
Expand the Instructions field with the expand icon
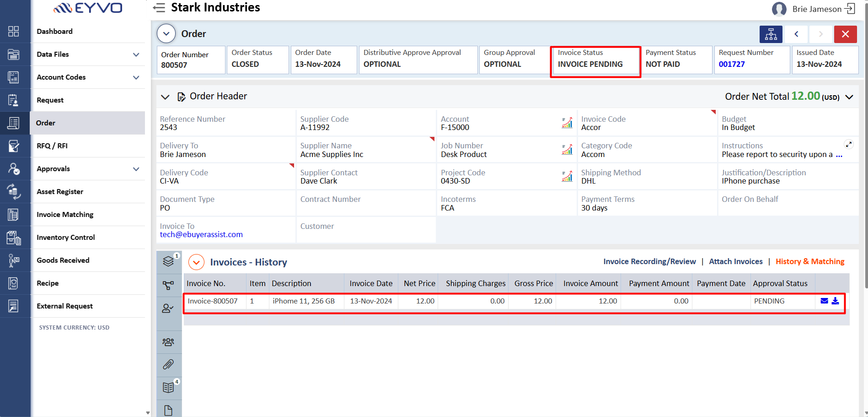pyautogui.click(x=849, y=144)
